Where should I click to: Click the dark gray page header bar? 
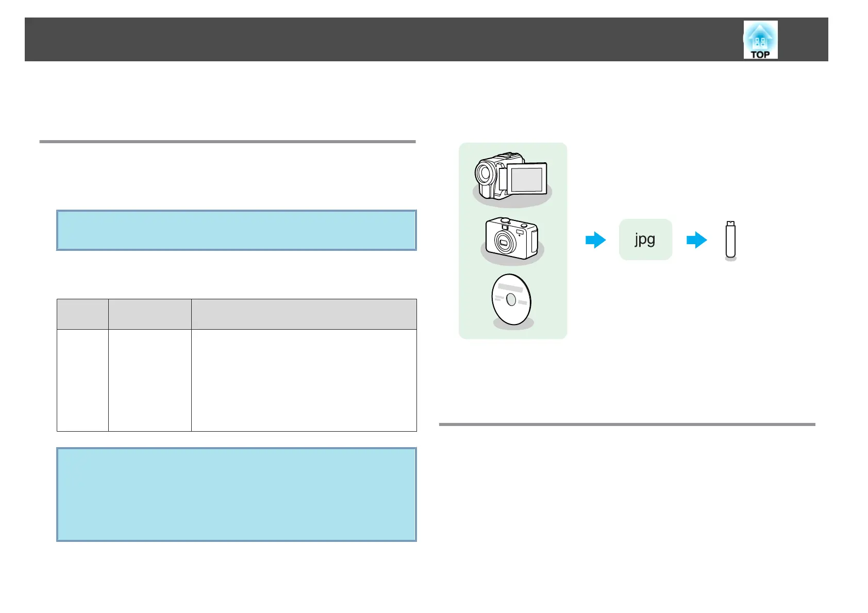[x=426, y=40]
